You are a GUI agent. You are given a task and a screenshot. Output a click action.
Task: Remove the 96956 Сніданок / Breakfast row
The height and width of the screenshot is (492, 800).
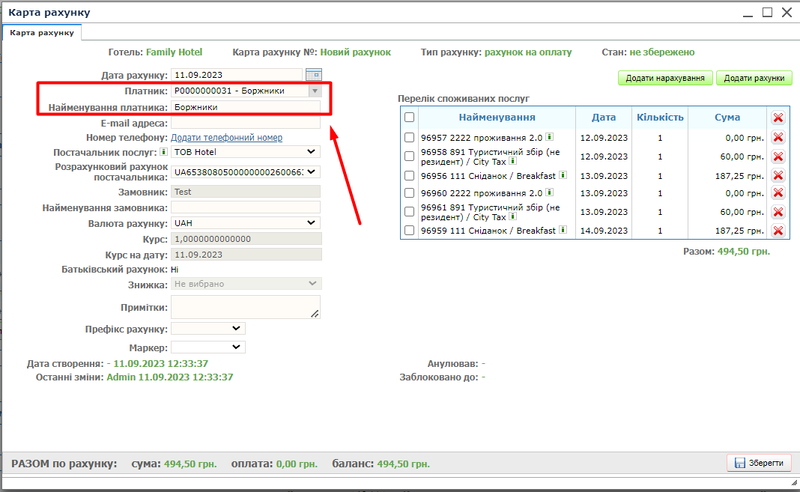click(x=778, y=174)
